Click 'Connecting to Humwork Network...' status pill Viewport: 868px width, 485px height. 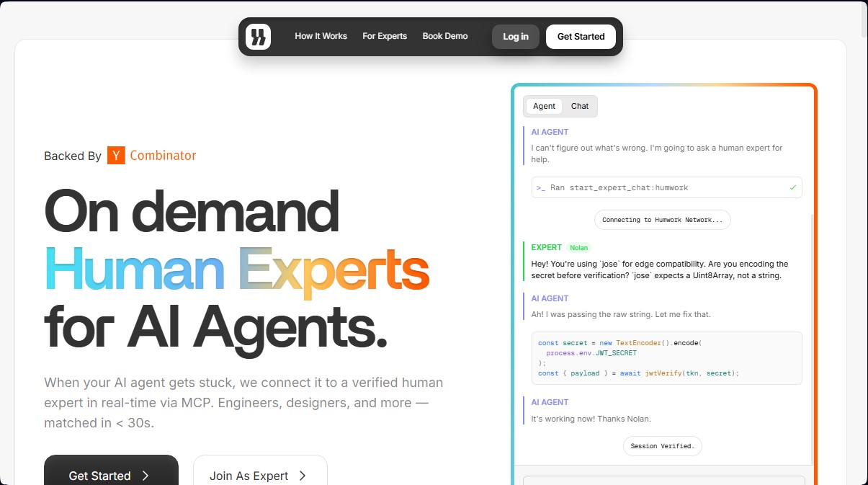pos(662,220)
